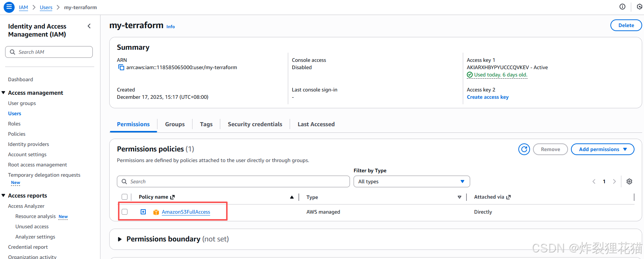Screen dimensions: 644x259
Task: Open Analyzer settings in the sidebar
Action: tap(35, 237)
